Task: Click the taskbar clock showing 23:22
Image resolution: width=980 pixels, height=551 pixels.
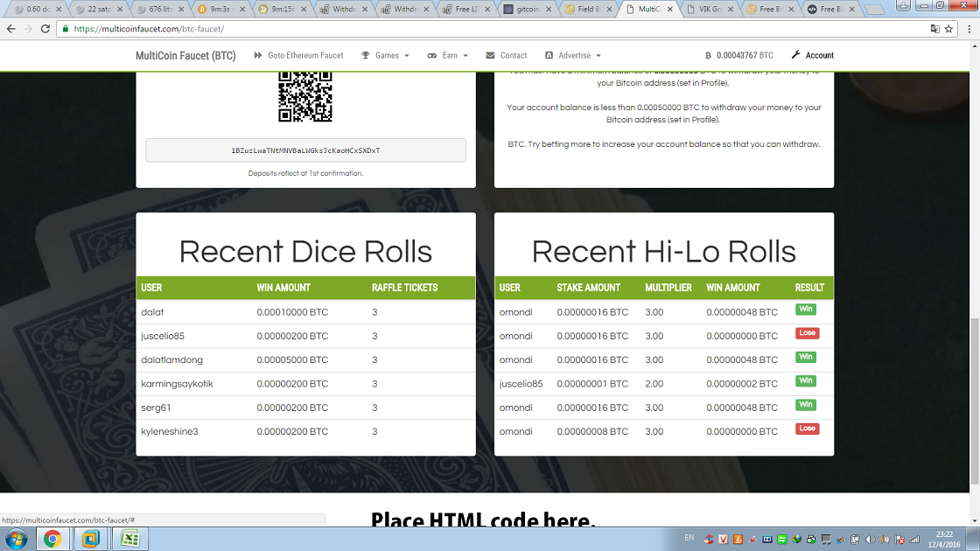Action: click(944, 539)
